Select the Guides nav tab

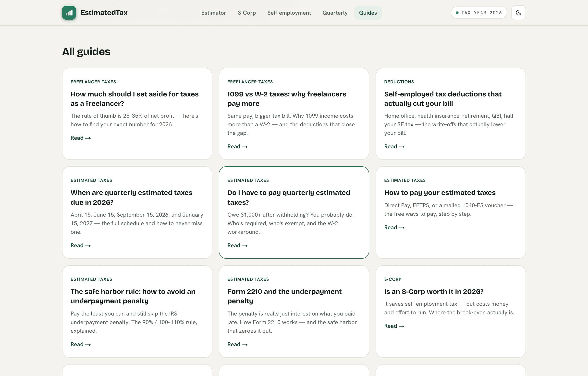click(368, 13)
